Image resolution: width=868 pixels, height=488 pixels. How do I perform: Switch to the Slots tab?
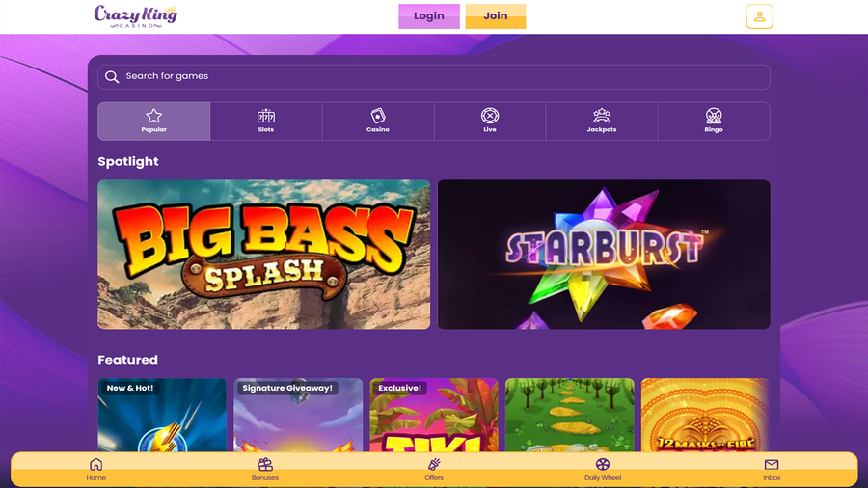[x=266, y=122]
